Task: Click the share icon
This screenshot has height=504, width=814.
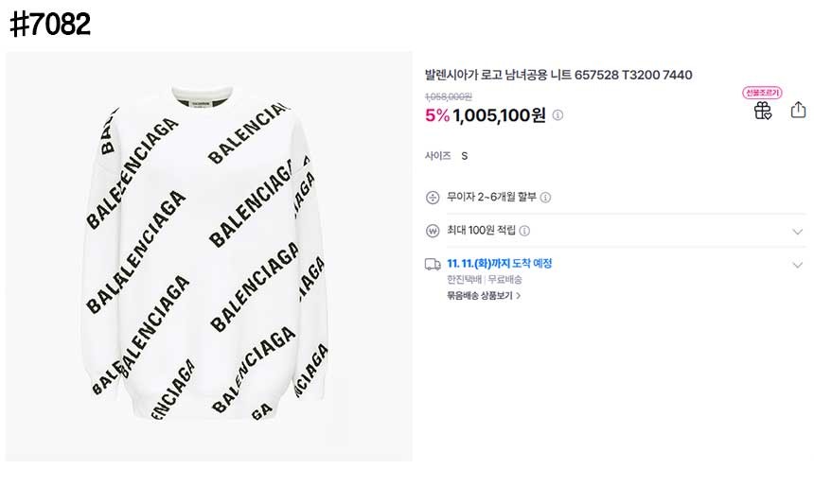Action: pyautogui.click(x=797, y=110)
